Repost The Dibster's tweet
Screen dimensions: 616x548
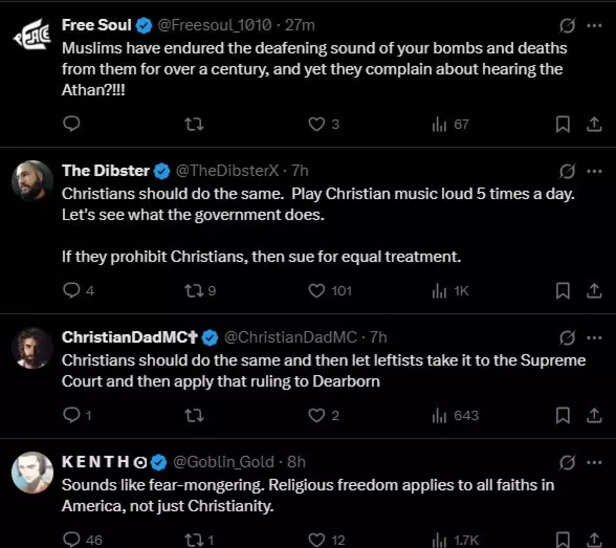194,291
